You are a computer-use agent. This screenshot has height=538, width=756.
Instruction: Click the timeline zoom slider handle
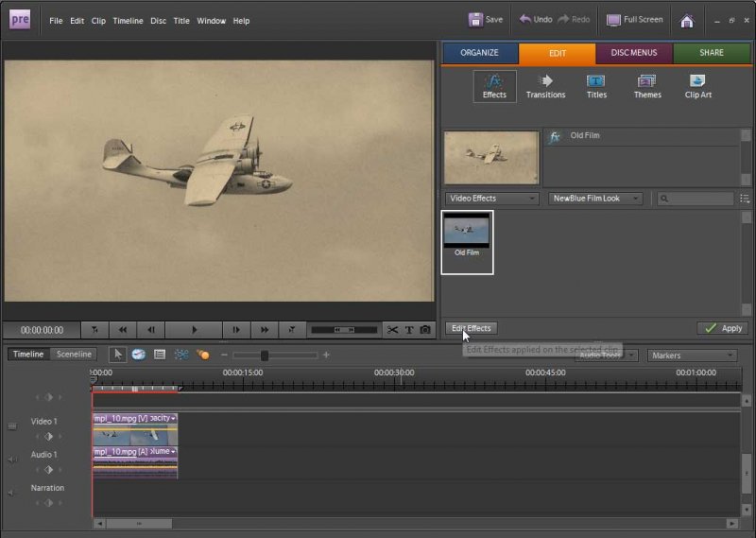coord(265,356)
